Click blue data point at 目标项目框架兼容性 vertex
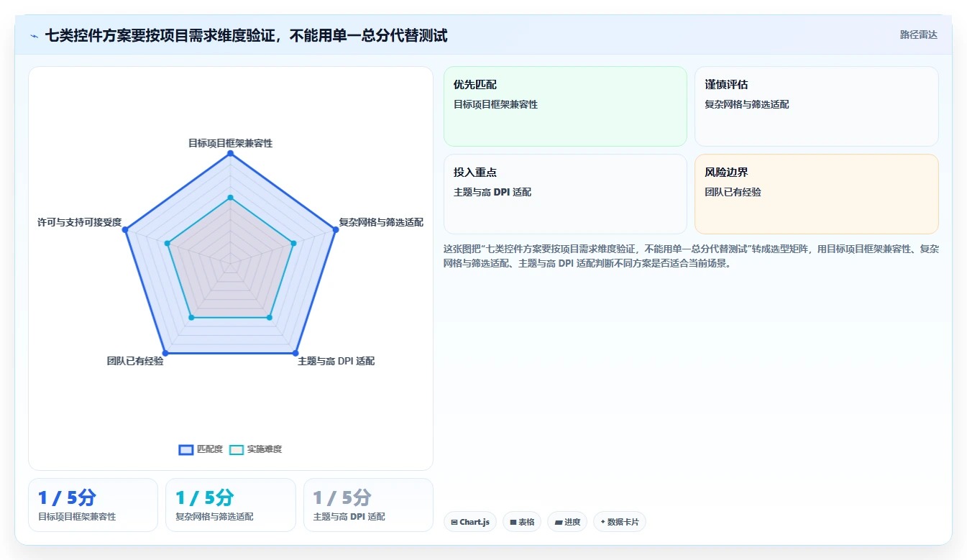 click(230, 153)
